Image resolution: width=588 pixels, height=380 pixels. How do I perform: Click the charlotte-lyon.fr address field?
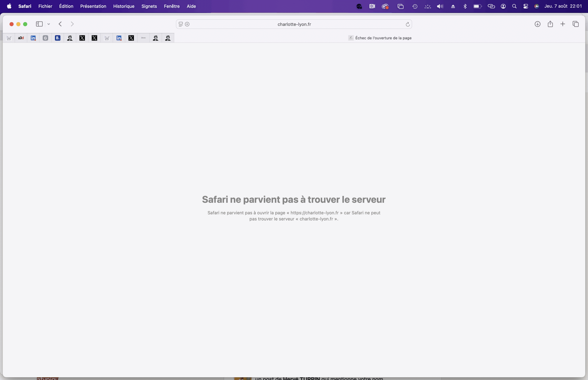click(294, 24)
